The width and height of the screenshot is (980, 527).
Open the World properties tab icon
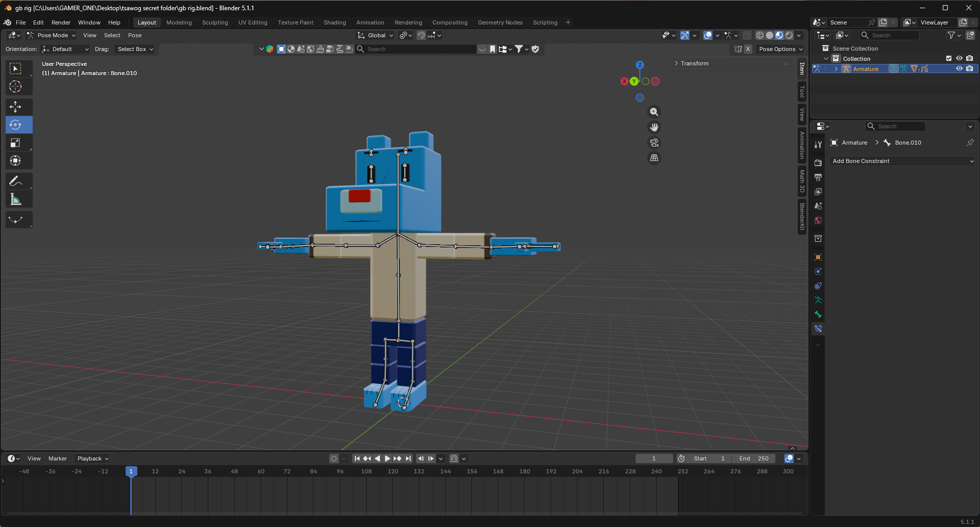pyautogui.click(x=818, y=220)
